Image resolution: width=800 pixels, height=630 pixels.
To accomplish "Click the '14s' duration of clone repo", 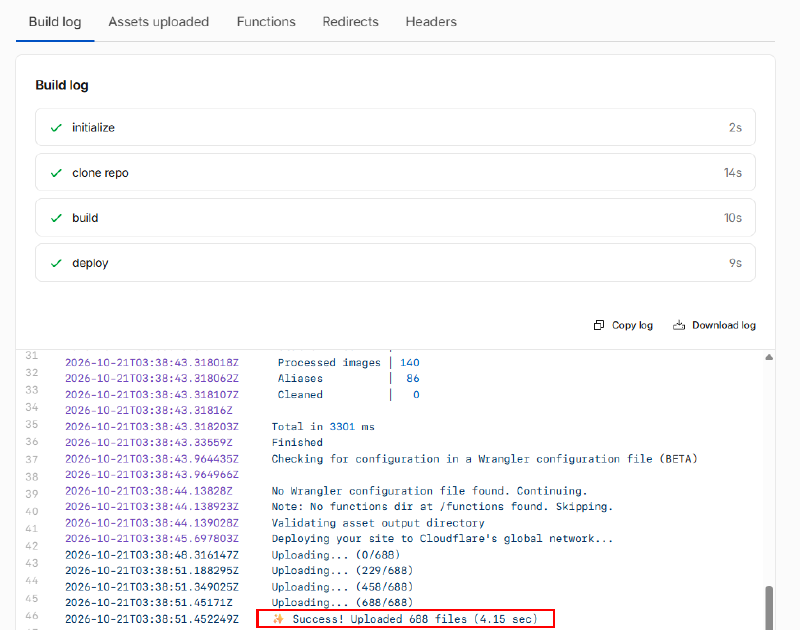I will click(733, 173).
